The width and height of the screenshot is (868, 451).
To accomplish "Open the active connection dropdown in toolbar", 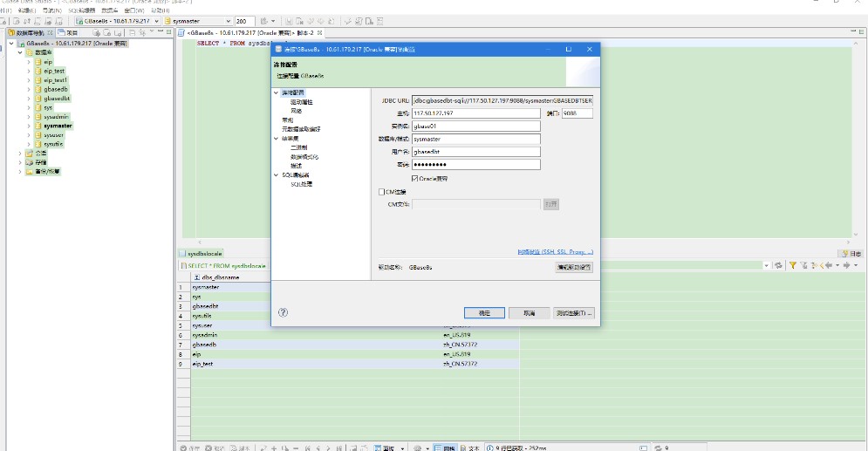I will pyautogui.click(x=157, y=21).
